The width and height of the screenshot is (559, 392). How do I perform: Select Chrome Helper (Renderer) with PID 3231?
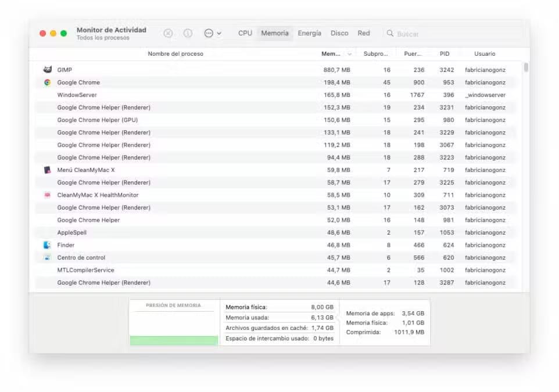coord(274,107)
